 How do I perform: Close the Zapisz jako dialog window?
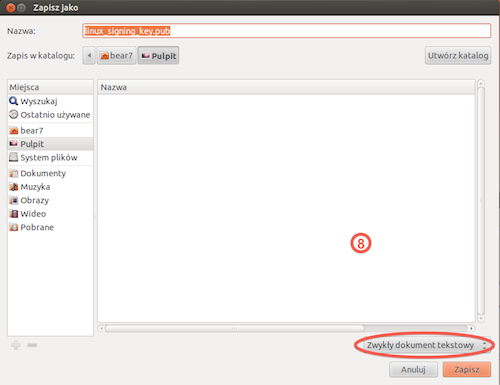(x=10, y=7)
